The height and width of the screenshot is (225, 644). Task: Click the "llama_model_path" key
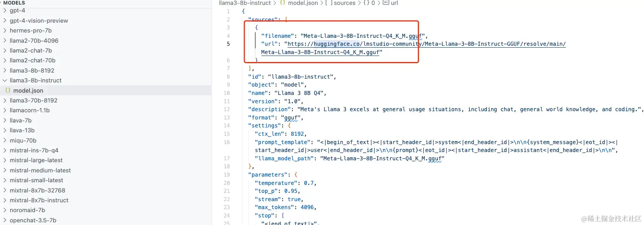click(x=284, y=158)
